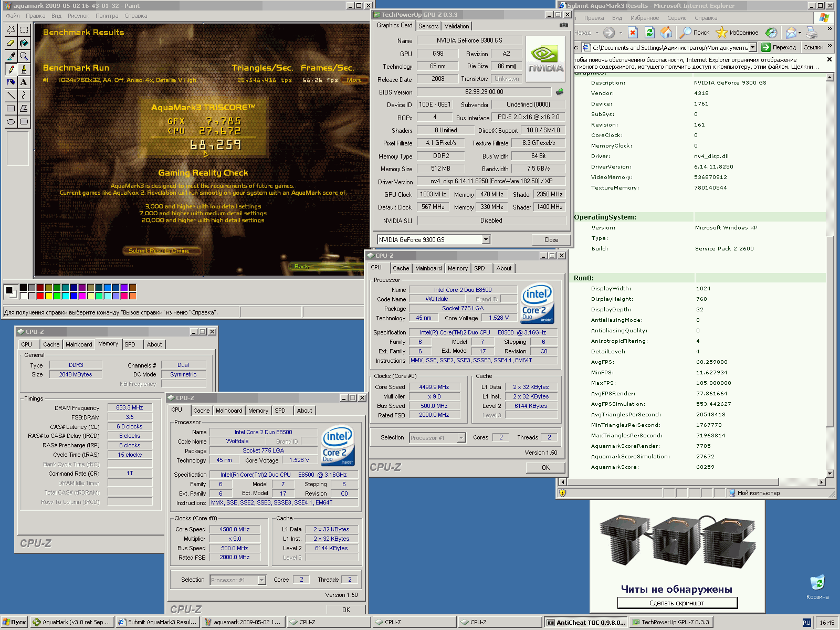Viewport: 840px width, 630px height.
Task: Pick the orange color swatch in Paint
Action: click(132, 296)
